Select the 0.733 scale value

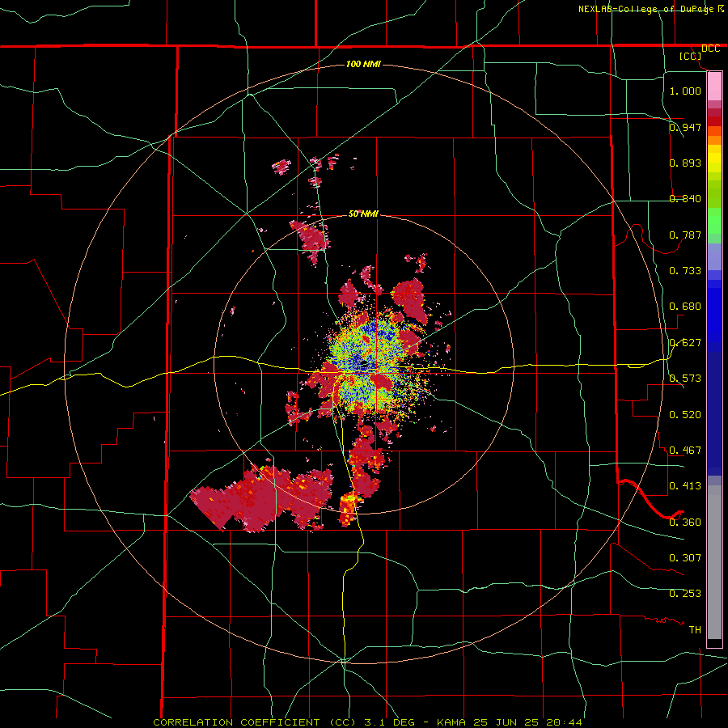point(685,271)
